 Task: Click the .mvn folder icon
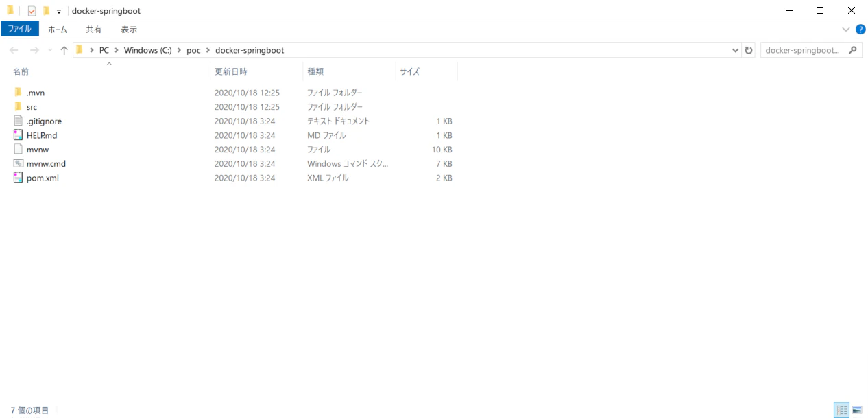(18, 93)
